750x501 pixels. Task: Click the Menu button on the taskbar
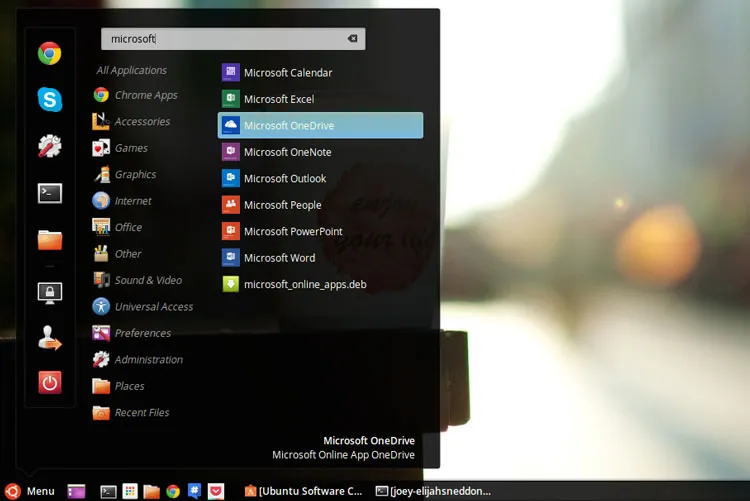click(30, 491)
